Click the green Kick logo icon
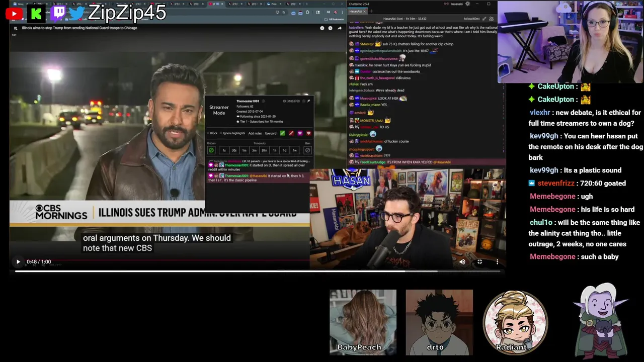Viewport: 644px width, 362px height. [36, 14]
